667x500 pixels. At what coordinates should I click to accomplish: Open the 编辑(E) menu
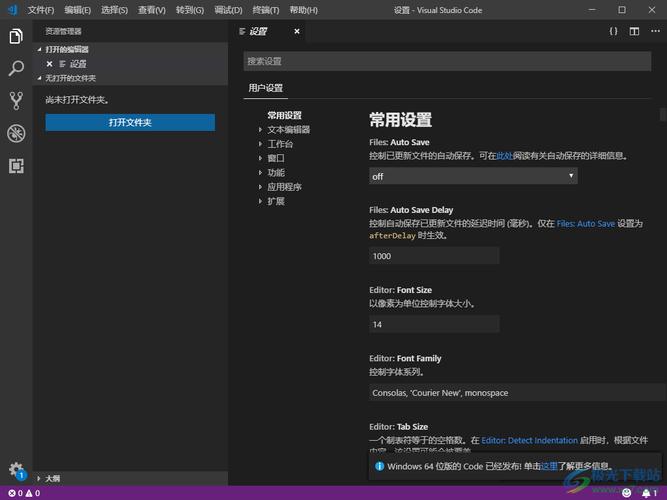(x=77, y=10)
